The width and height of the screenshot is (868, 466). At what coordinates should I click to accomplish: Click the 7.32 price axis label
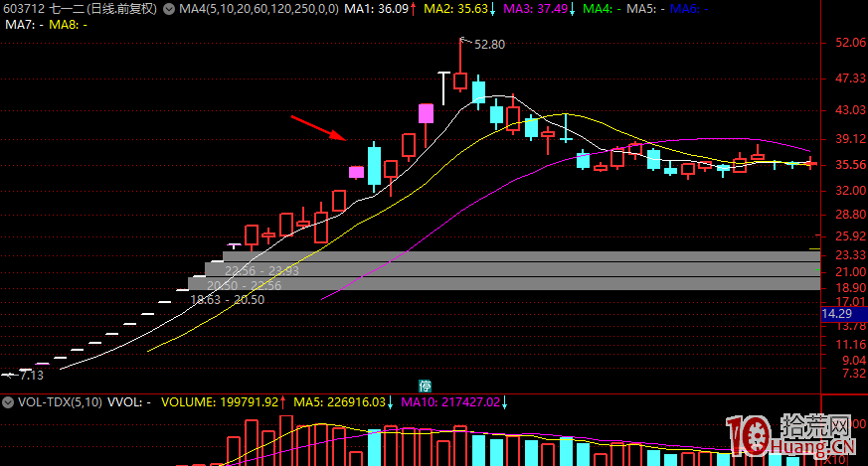pyautogui.click(x=854, y=374)
